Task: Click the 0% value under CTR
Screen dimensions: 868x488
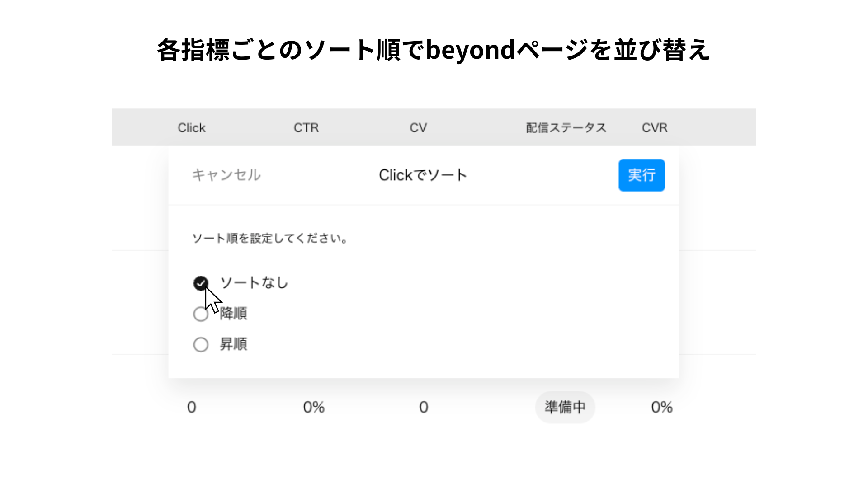Action: [x=314, y=407]
